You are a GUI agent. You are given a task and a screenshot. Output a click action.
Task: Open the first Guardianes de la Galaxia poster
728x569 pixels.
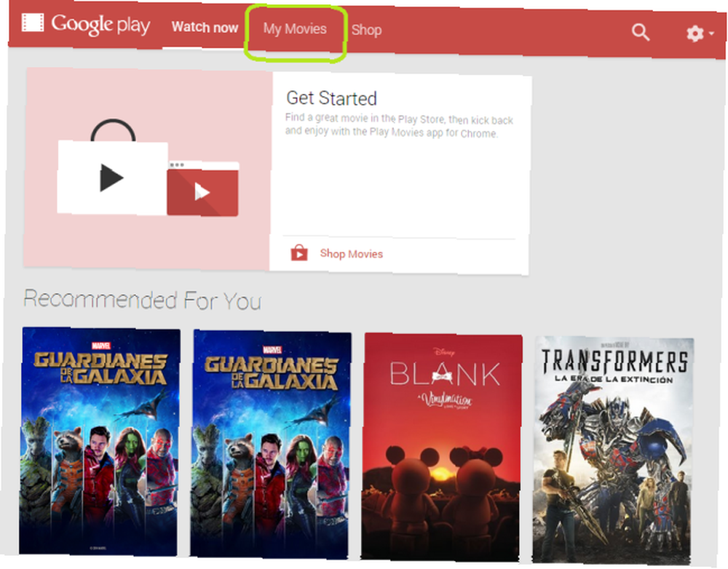pyautogui.click(x=99, y=442)
